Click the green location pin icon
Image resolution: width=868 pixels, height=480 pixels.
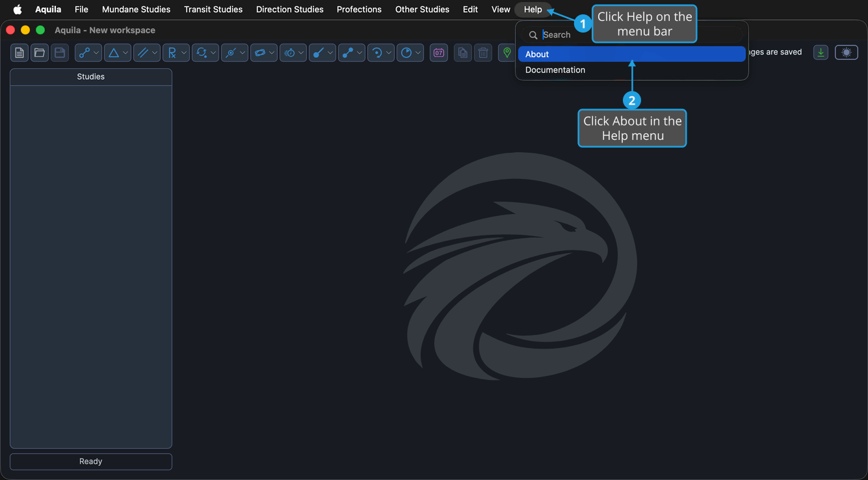pos(507,53)
